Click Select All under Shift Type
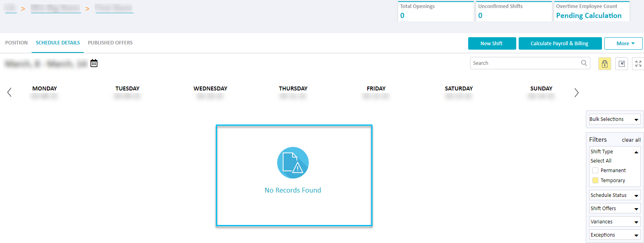The width and height of the screenshot is (644, 243). 601,161
